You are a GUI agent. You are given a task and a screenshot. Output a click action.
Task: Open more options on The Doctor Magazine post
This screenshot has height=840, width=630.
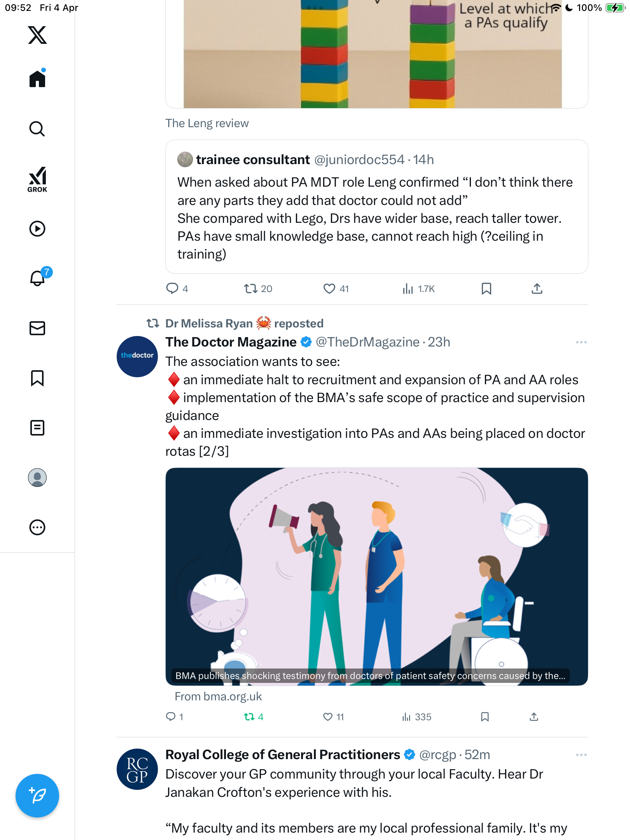click(581, 342)
